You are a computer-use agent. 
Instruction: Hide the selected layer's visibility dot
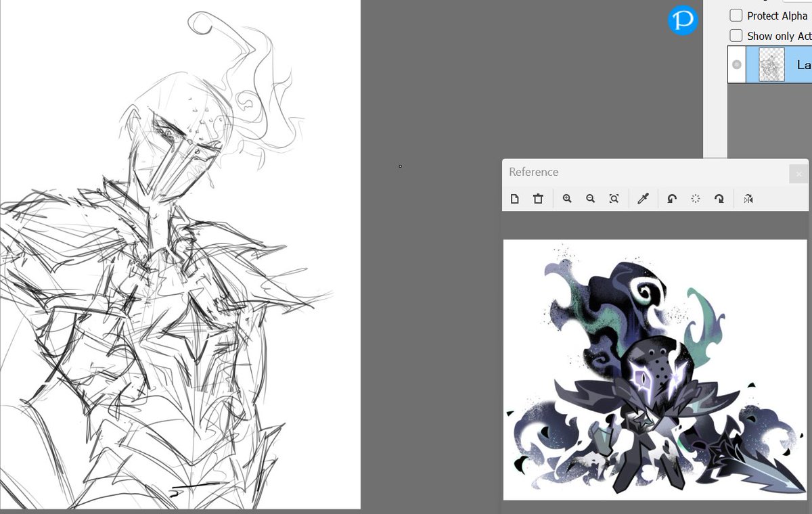click(737, 65)
